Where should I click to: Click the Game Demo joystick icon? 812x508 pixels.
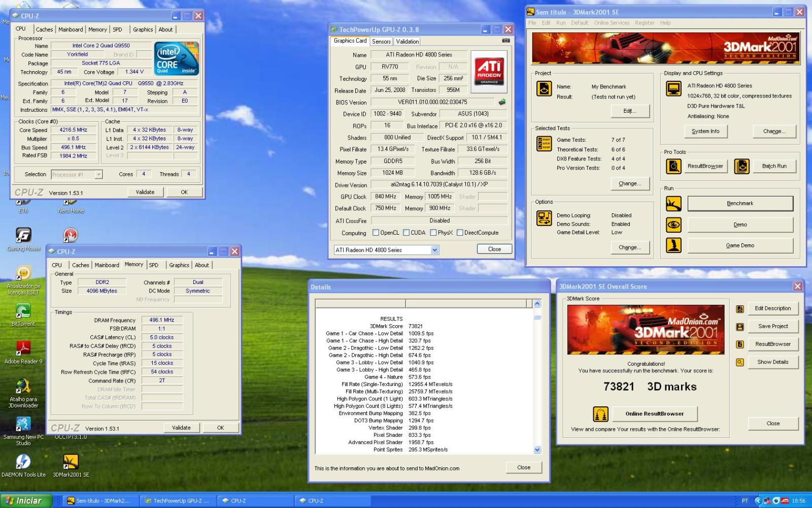point(673,245)
